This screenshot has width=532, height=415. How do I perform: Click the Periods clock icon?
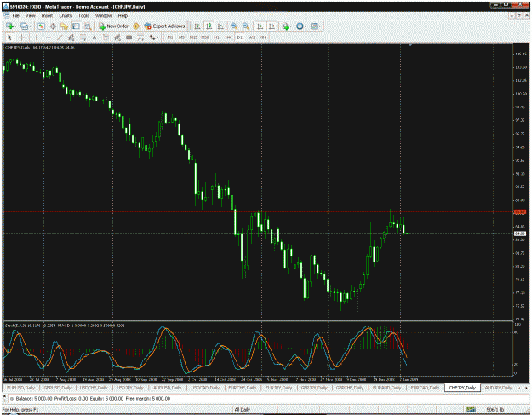pyautogui.click(x=300, y=26)
